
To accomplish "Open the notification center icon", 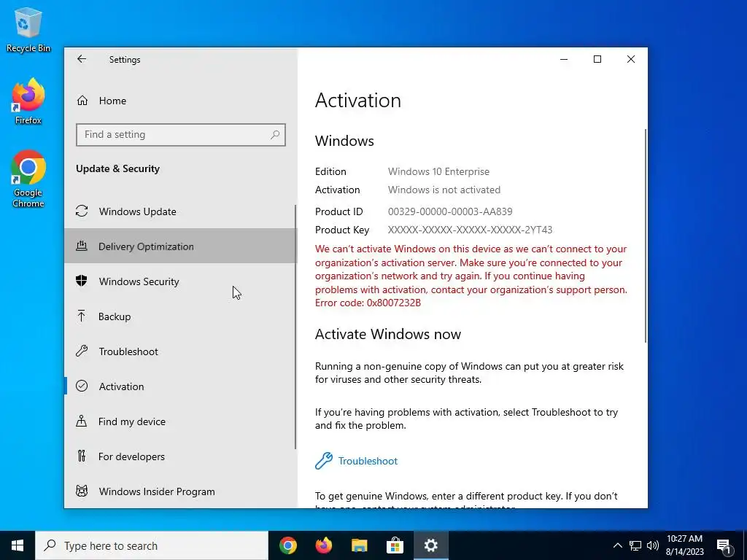I will tap(724, 545).
